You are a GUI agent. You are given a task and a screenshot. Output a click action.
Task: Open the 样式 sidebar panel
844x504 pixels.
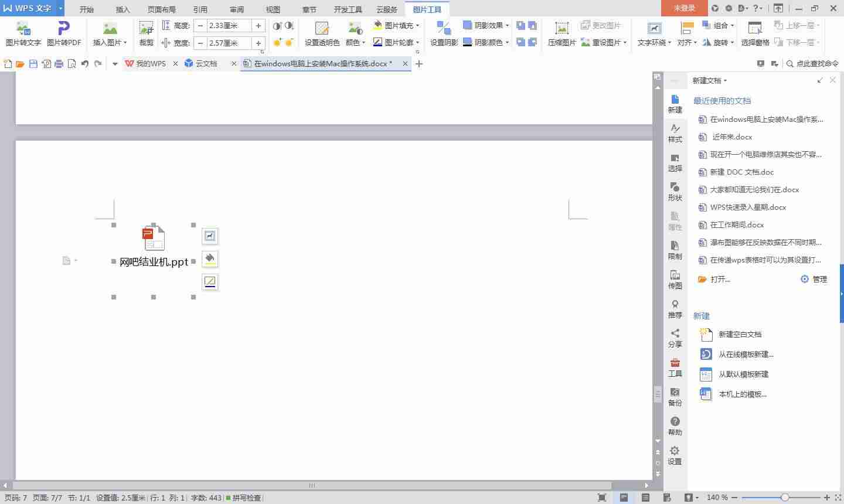click(x=675, y=134)
